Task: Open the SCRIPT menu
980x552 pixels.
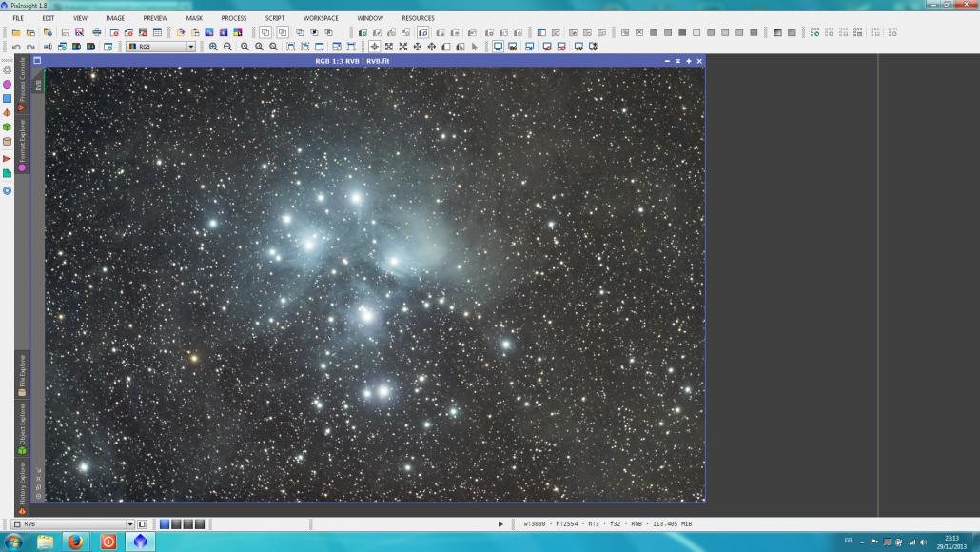Action: (x=274, y=18)
